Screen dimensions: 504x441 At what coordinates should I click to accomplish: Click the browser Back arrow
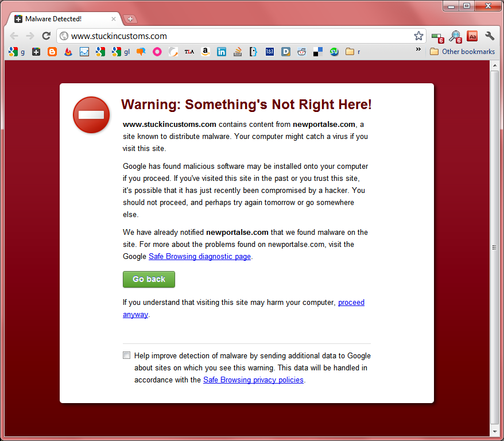pyautogui.click(x=14, y=36)
